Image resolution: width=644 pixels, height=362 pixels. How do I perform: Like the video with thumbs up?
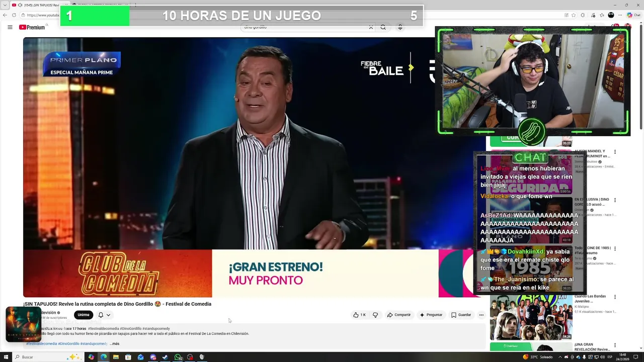[359, 315]
